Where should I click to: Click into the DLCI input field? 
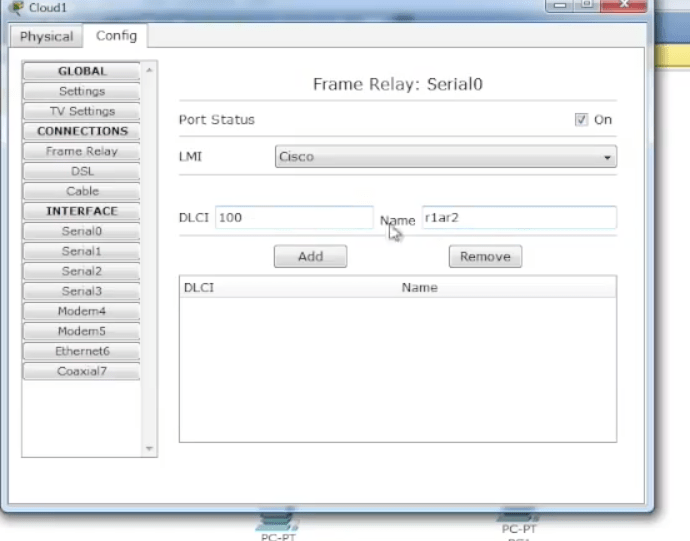coord(293,217)
